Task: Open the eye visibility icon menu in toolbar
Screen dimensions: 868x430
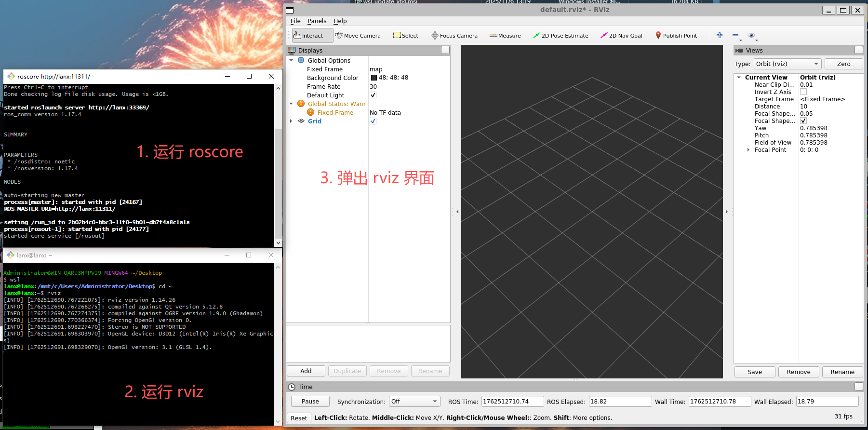Action: tap(752, 35)
